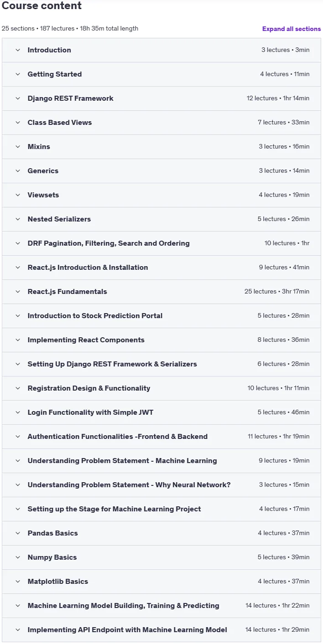
Task: Expand Django REST Framework chevron icon
Action: click(18, 98)
